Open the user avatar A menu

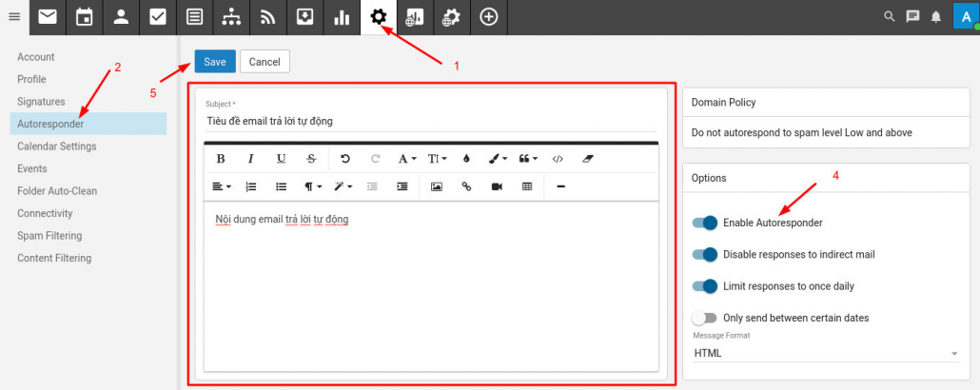pos(967,16)
